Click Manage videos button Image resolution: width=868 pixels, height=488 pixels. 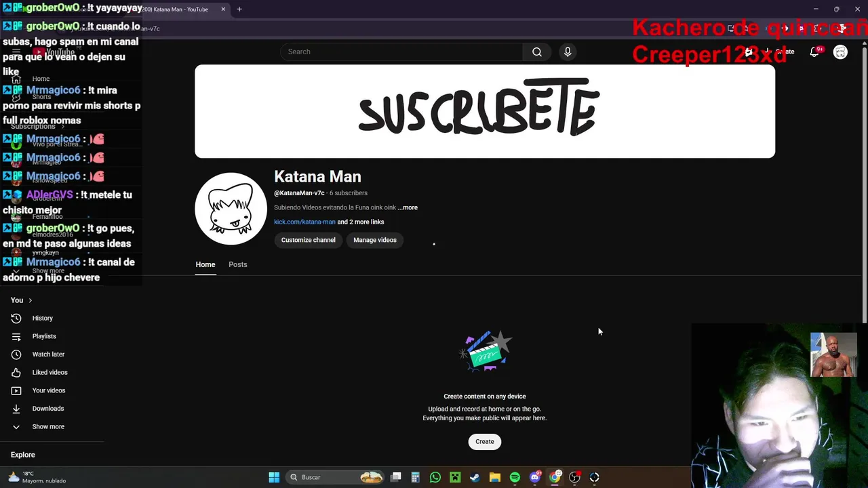[x=375, y=240]
